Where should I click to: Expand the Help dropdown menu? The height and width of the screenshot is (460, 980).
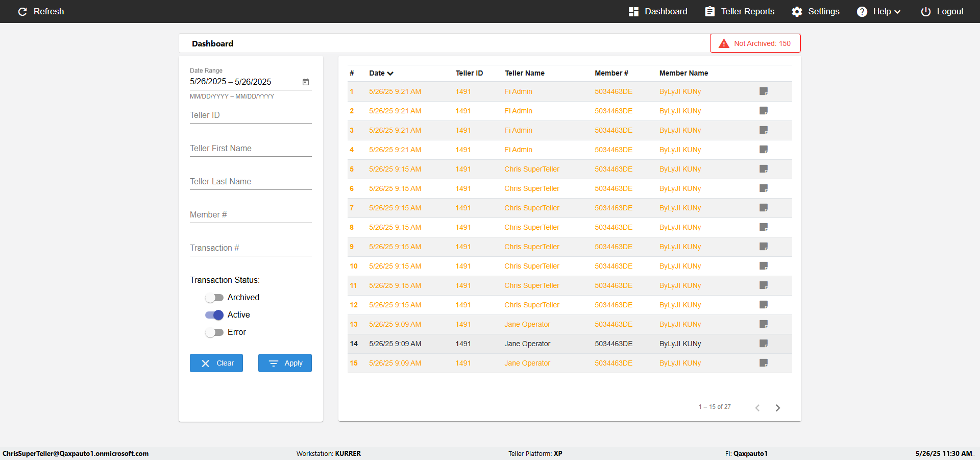879,11
